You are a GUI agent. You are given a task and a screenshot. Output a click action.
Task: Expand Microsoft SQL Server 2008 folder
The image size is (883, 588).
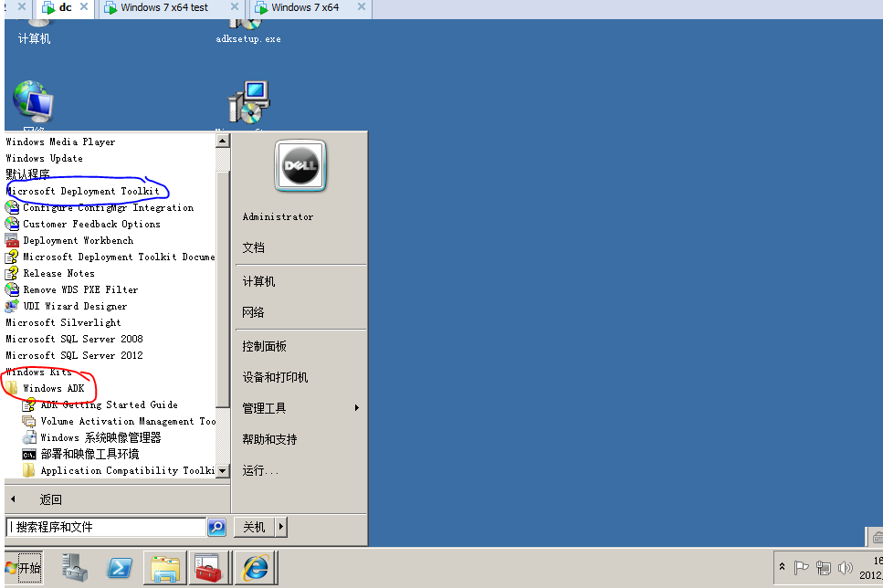click(74, 339)
